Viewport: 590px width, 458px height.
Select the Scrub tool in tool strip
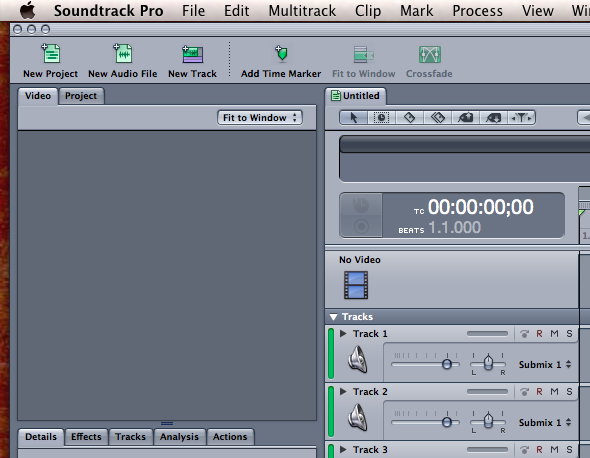pyautogui.click(x=522, y=118)
